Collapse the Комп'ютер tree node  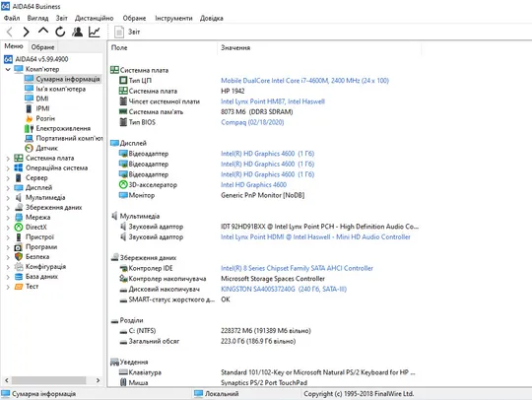(8, 69)
